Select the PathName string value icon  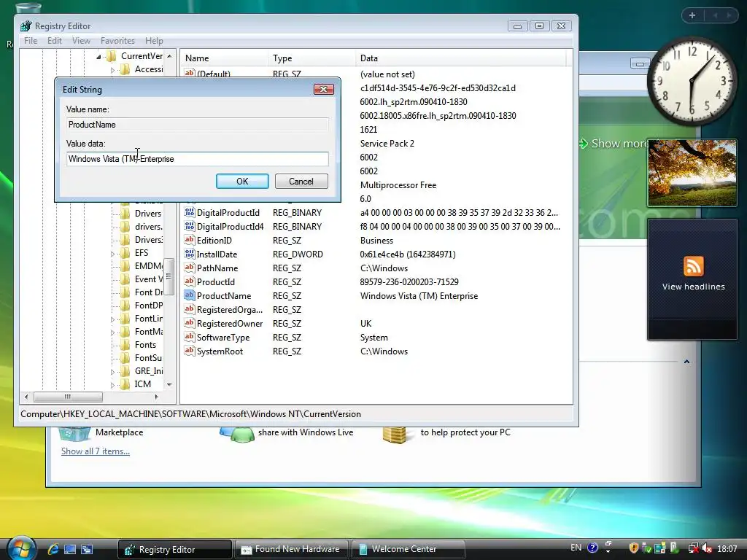190,268
